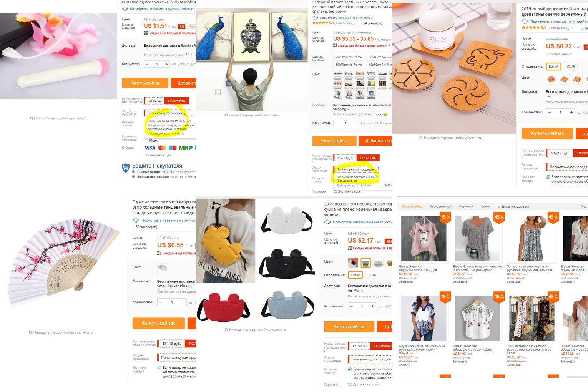This screenshot has width=588, height=392.
Task: Click return policy icon in the coaster listing
Action: [548, 177]
